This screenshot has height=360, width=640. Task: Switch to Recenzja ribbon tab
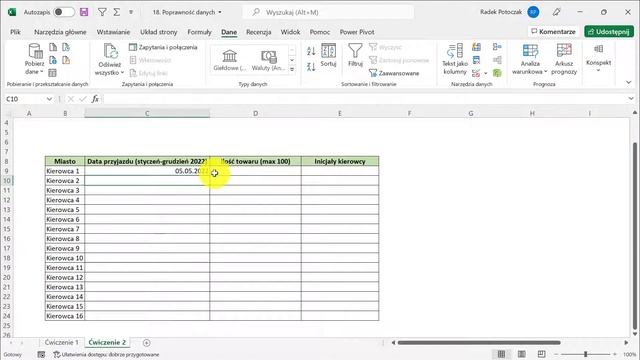(x=258, y=32)
